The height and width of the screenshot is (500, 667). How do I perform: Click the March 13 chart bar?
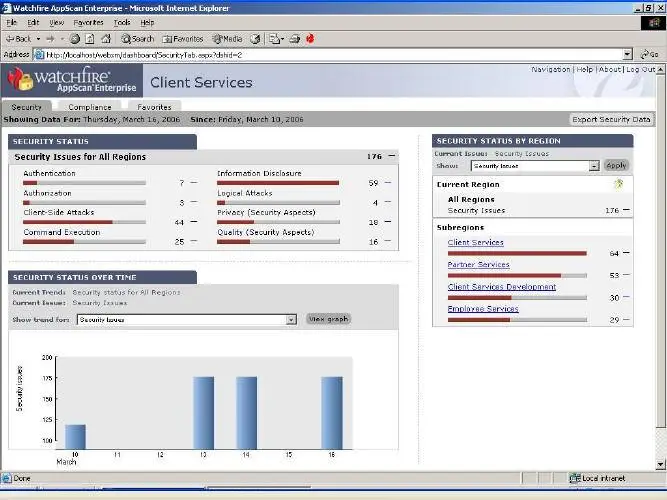pyautogui.click(x=203, y=413)
